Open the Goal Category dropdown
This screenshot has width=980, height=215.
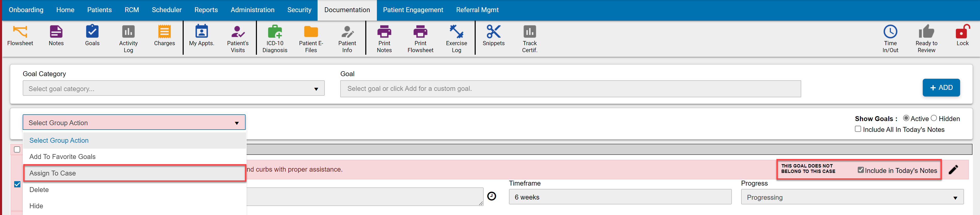point(173,88)
